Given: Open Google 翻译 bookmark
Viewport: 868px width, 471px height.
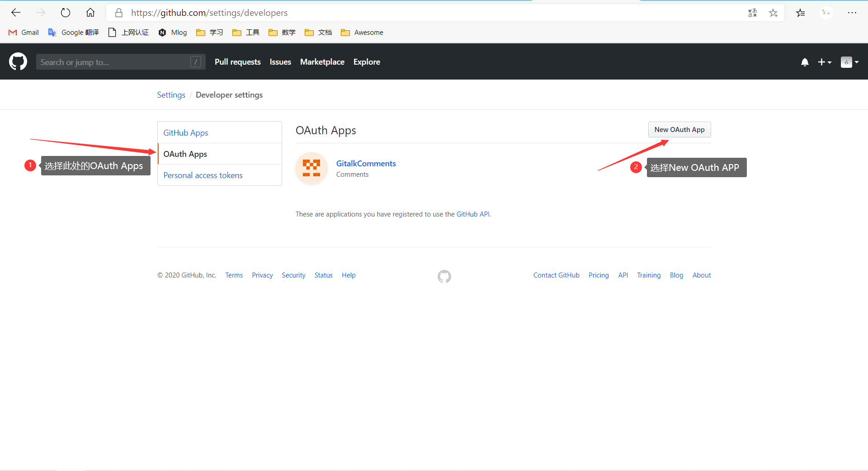Looking at the screenshot, I should [74, 33].
